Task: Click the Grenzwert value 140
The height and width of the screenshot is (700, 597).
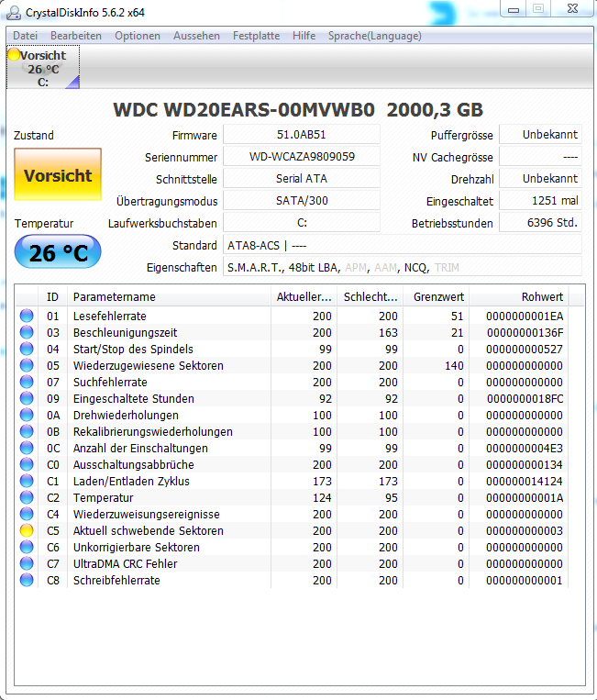Action: [x=454, y=366]
